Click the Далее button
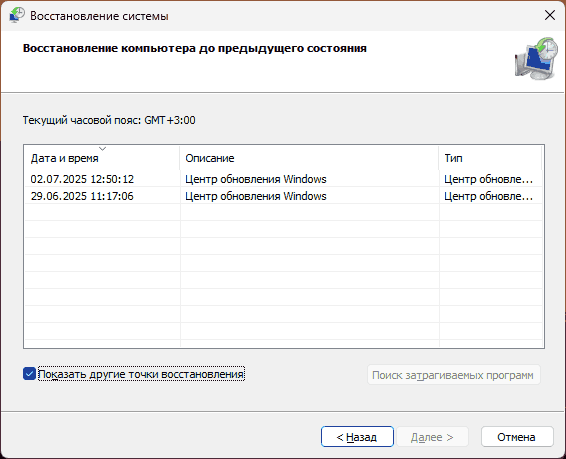Screen dimensions: 566x459 pos(432,437)
